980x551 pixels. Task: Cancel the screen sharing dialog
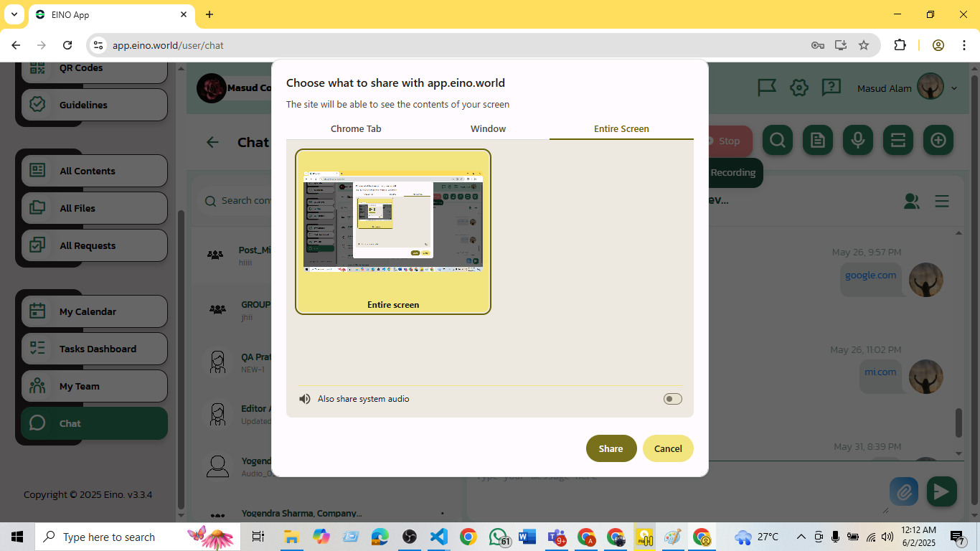point(668,448)
